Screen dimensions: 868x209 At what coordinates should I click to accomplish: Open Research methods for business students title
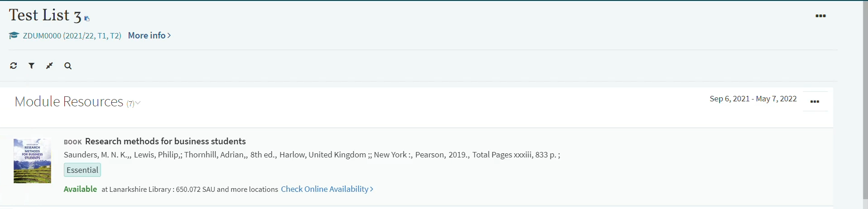point(165,141)
